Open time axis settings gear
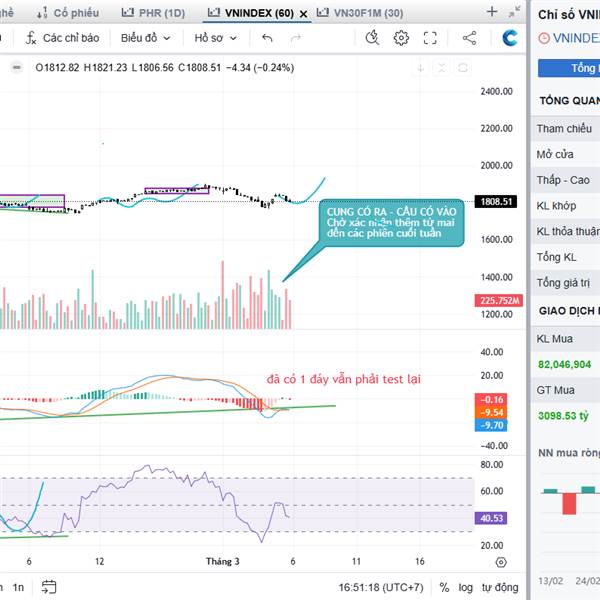 [500, 562]
